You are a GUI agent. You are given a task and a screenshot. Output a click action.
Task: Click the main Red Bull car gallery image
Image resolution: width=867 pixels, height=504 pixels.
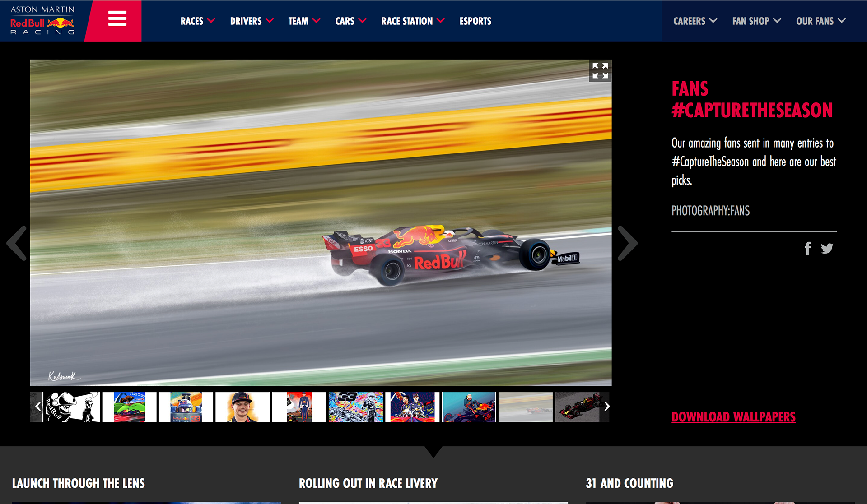(x=321, y=223)
